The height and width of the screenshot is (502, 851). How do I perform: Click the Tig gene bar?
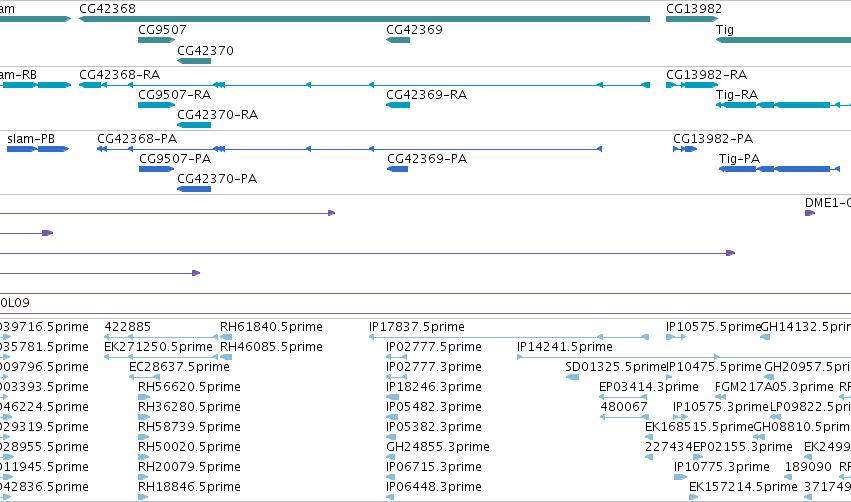(783, 40)
